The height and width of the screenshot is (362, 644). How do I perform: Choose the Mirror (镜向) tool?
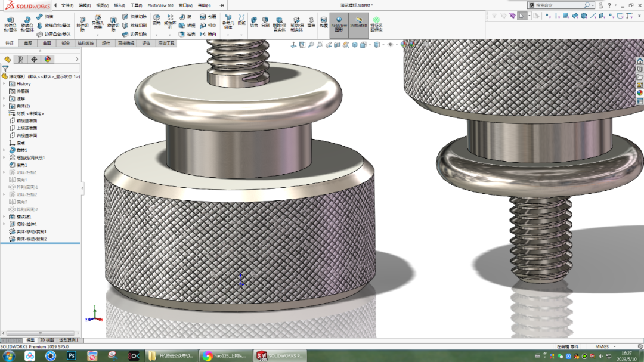pyautogui.click(x=208, y=34)
